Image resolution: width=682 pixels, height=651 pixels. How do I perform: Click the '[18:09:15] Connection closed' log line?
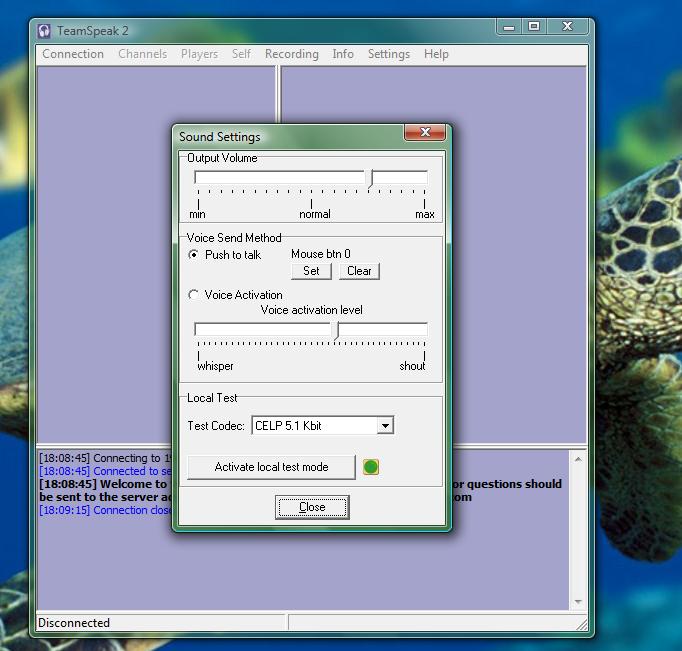point(106,510)
